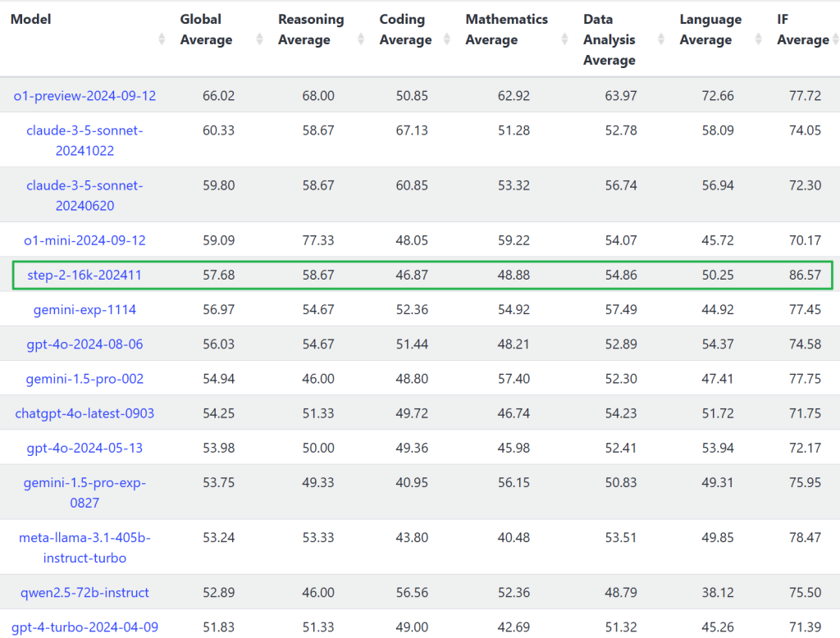Click the 86.57 IF Average cell
The image size is (840, 638).
pos(804,276)
